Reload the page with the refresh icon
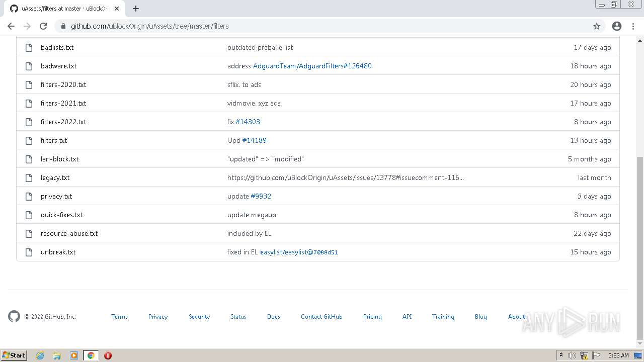Screen dimensions: 644x362 pos(43,26)
